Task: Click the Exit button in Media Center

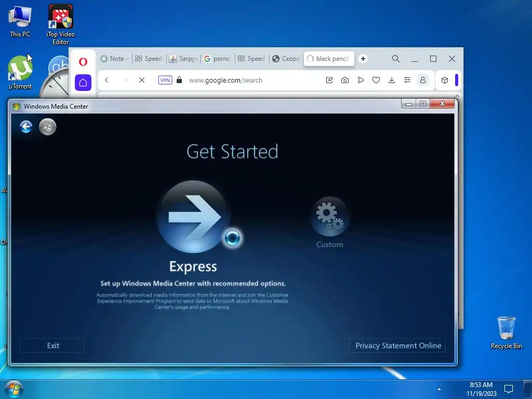Action: pyautogui.click(x=52, y=345)
